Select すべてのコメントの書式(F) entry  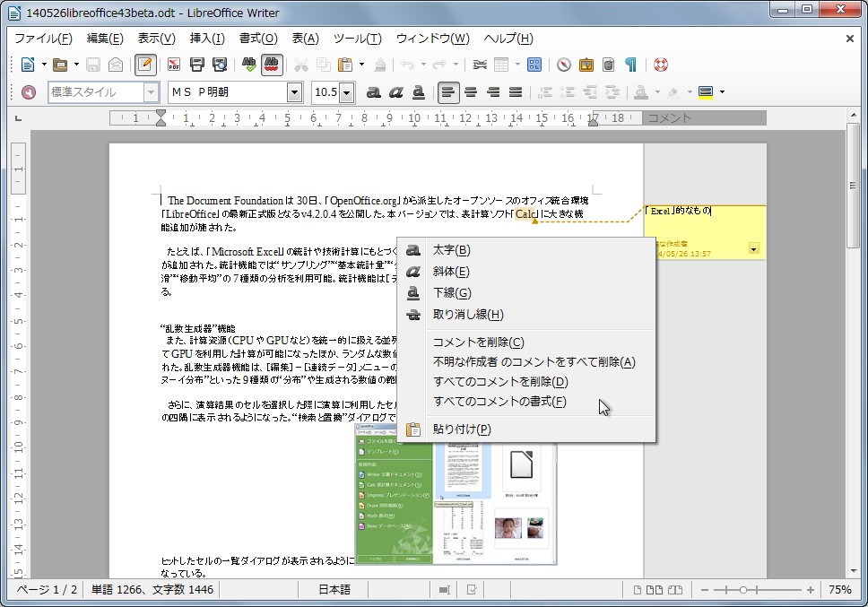[x=526, y=402]
